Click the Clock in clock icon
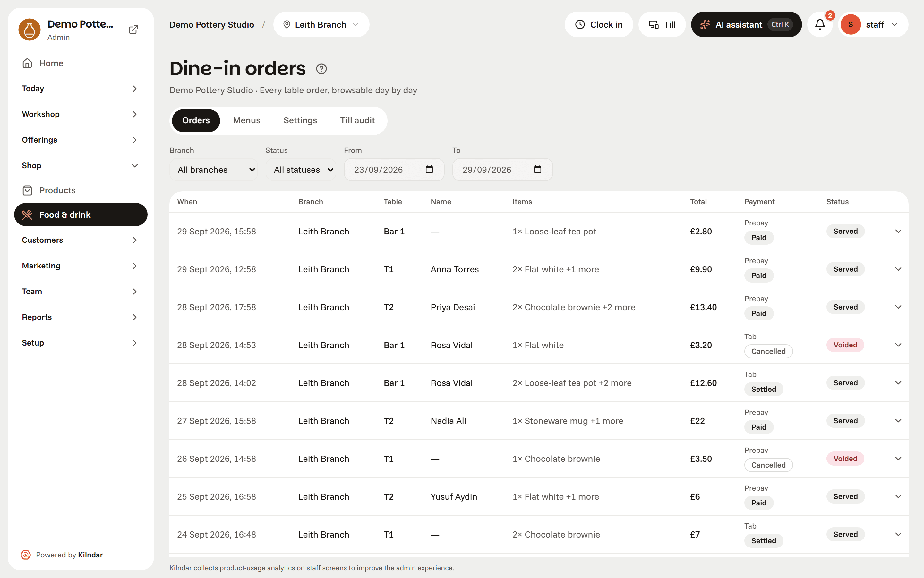924x578 pixels. pos(580,24)
